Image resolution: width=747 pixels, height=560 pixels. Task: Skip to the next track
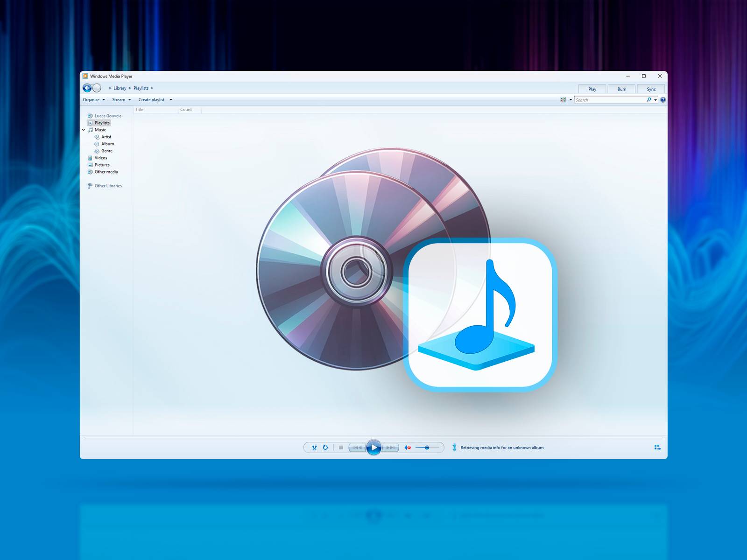(390, 448)
